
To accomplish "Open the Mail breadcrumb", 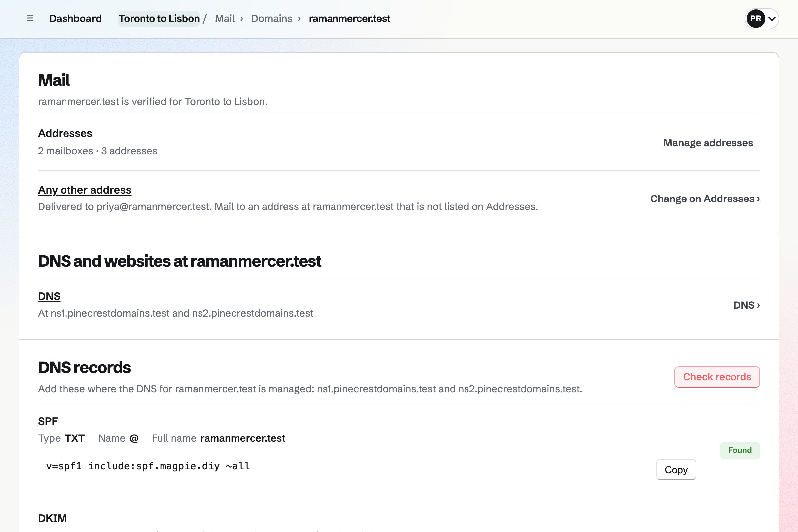I will pos(225,18).
